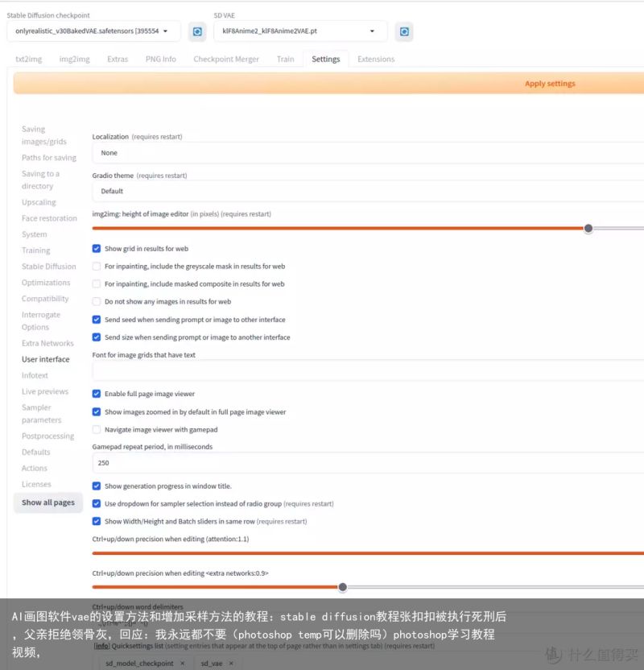Open Compatibility settings page

[x=45, y=299]
